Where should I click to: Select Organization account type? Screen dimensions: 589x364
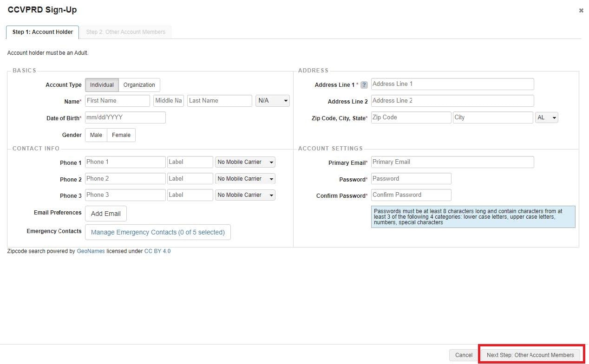tap(139, 85)
